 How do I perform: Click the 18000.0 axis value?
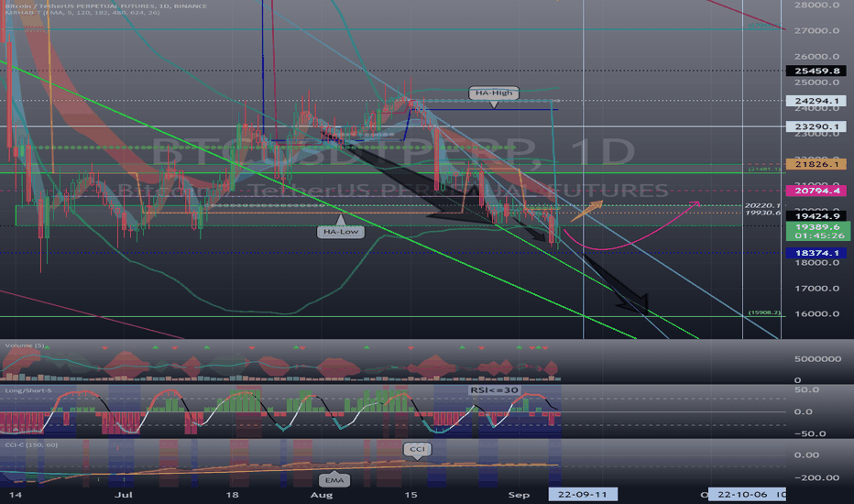coord(816,263)
